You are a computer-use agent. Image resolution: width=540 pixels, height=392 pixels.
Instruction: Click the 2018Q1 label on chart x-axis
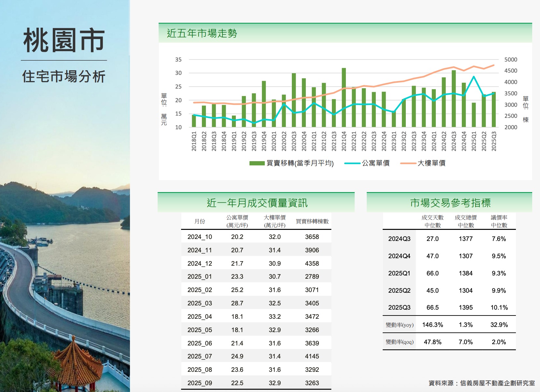[x=194, y=141]
